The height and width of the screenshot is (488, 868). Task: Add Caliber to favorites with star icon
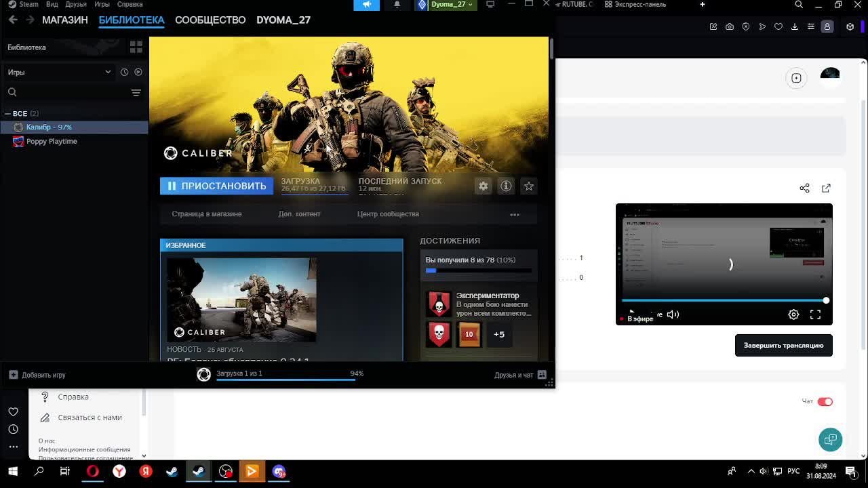[x=529, y=186]
